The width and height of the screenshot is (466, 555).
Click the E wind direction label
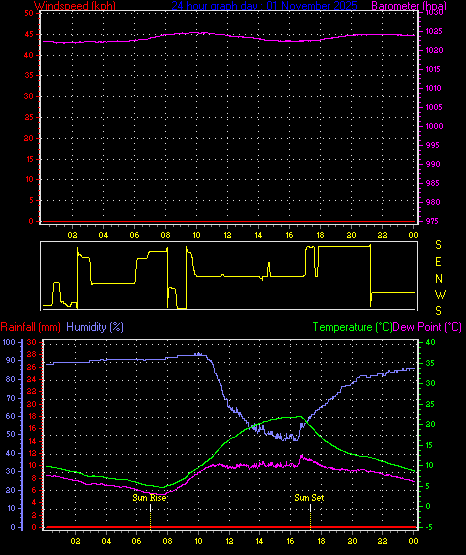pos(438,262)
